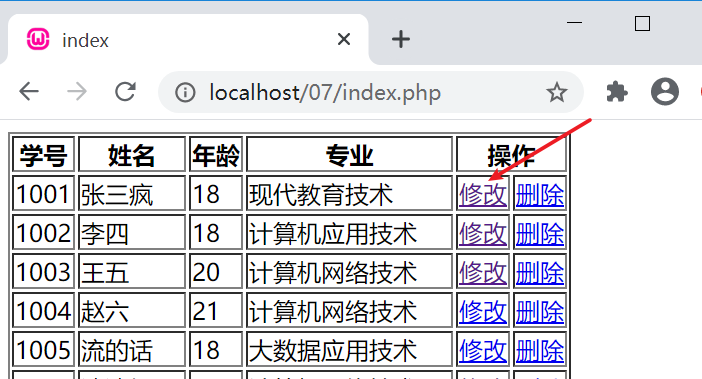Click the 学号 column header
This screenshot has height=379, width=702.
pyautogui.click(x=43, y=155)
